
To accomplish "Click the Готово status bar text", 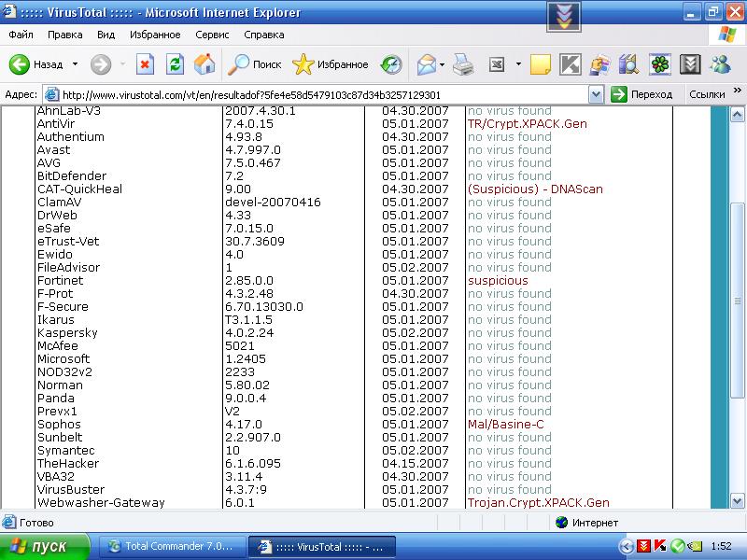I will tap(36, 523).
